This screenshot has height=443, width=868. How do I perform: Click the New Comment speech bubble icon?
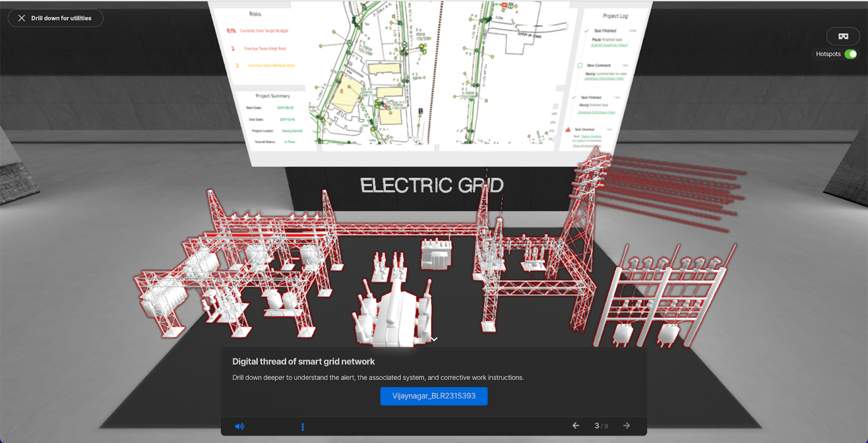(580, 65)
